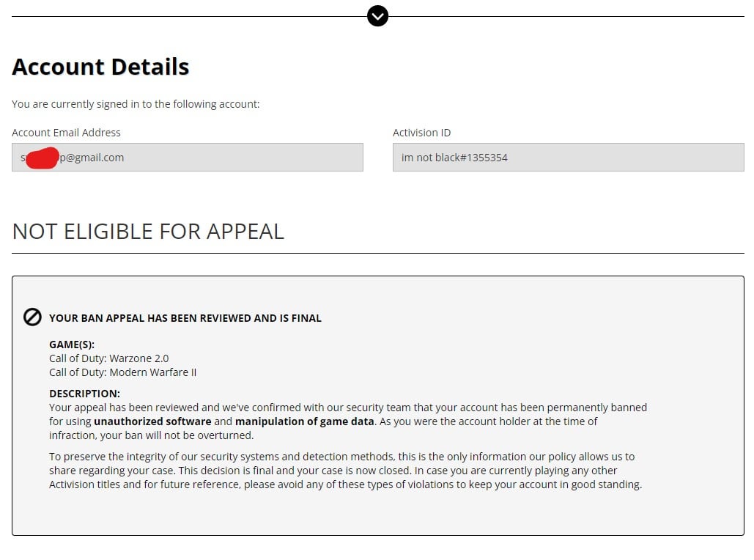The image size is (754, 560).
Task: Click the bold "manipulation of game data" text
Action: [x=304, y=421]
